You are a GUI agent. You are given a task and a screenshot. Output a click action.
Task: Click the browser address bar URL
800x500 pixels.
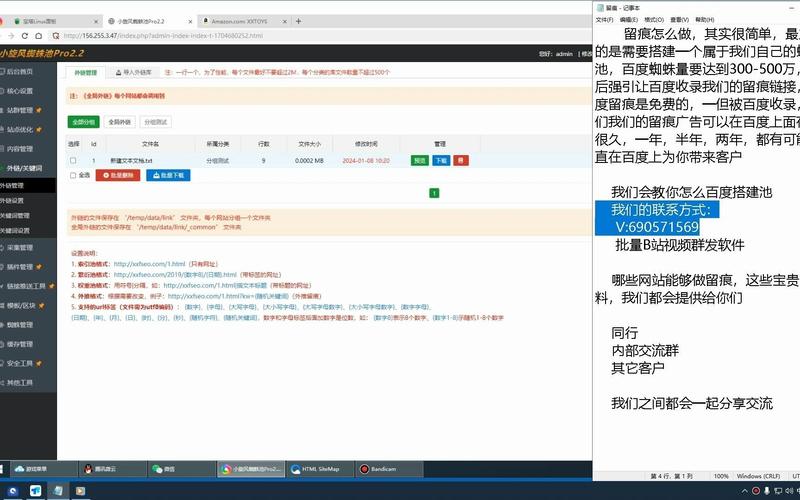pos(163,36)
